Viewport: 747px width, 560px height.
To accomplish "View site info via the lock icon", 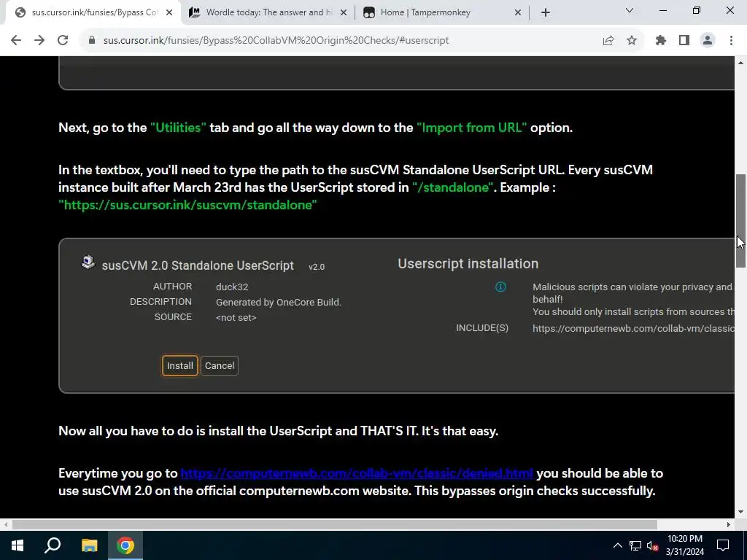I will tap(92, 41).
